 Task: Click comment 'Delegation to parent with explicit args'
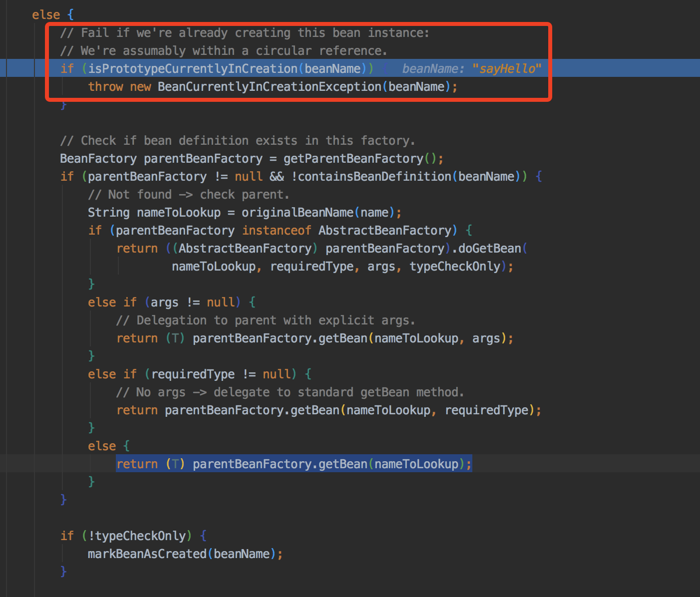tap(266, 320)
